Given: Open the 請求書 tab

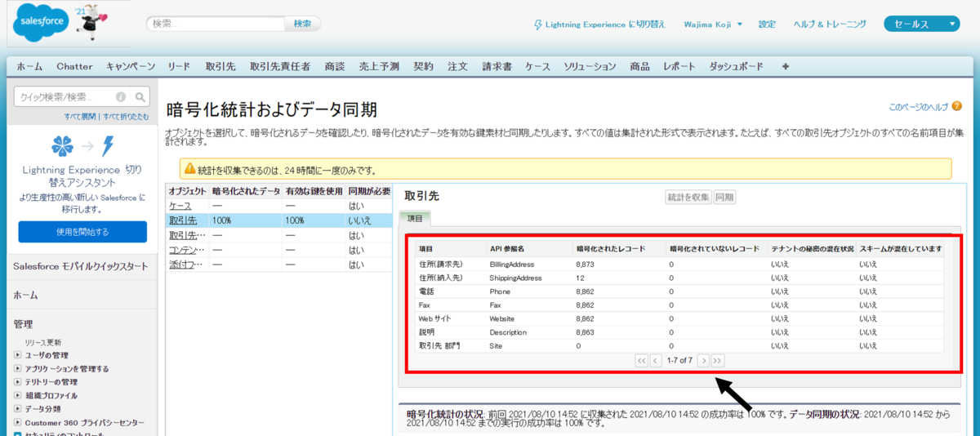Looking at the screenshot, I should 497,66.
